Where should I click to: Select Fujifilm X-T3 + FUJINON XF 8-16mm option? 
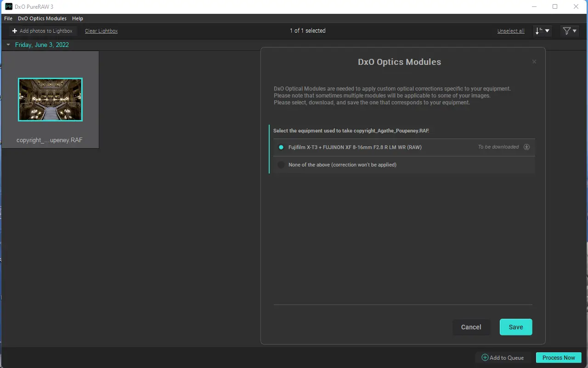click(281, 147)
